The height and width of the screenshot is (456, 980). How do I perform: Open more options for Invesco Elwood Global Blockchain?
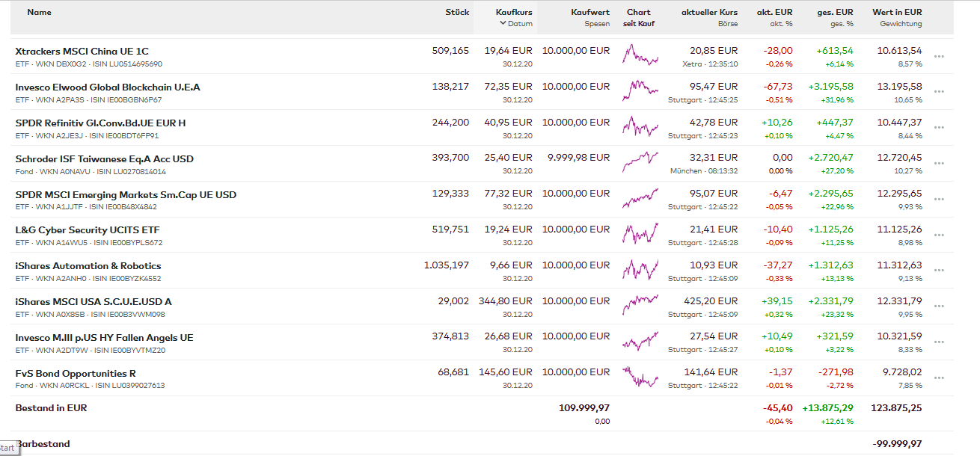coord(939,92)
